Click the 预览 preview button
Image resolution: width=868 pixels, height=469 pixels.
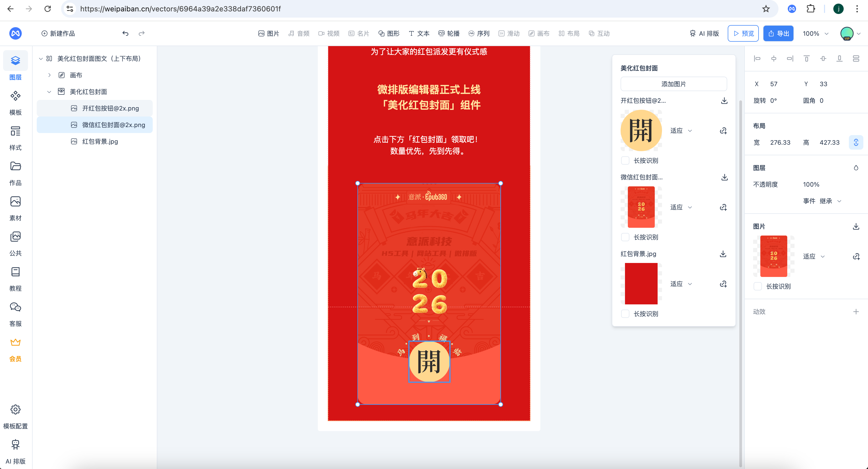click(x=743, y=33)
